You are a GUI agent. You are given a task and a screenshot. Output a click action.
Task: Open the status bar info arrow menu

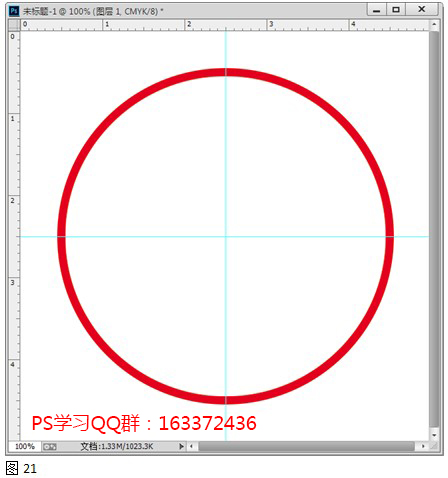(x=181, y=446)
